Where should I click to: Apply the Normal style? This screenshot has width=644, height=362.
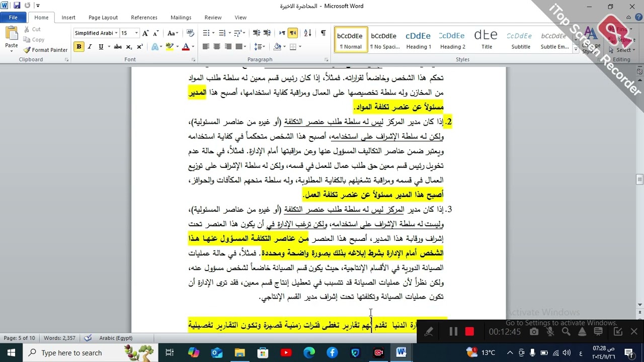coord(350,40)
